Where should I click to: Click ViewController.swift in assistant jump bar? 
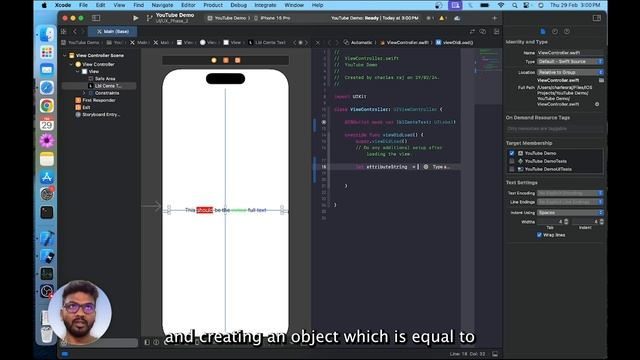tap(404, 42)
